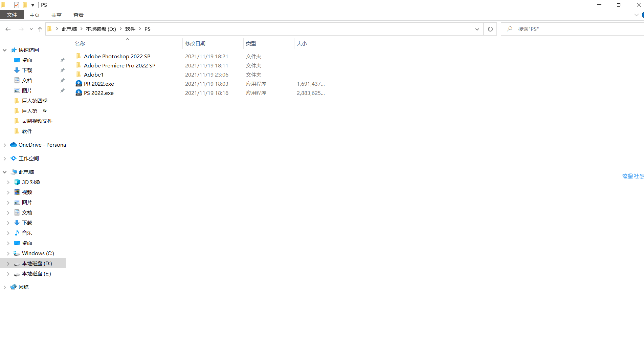This screenshot has height=352, width=644.
Task: Open pinned 下载 under 快速访问
Action: [x=27, y=70]
